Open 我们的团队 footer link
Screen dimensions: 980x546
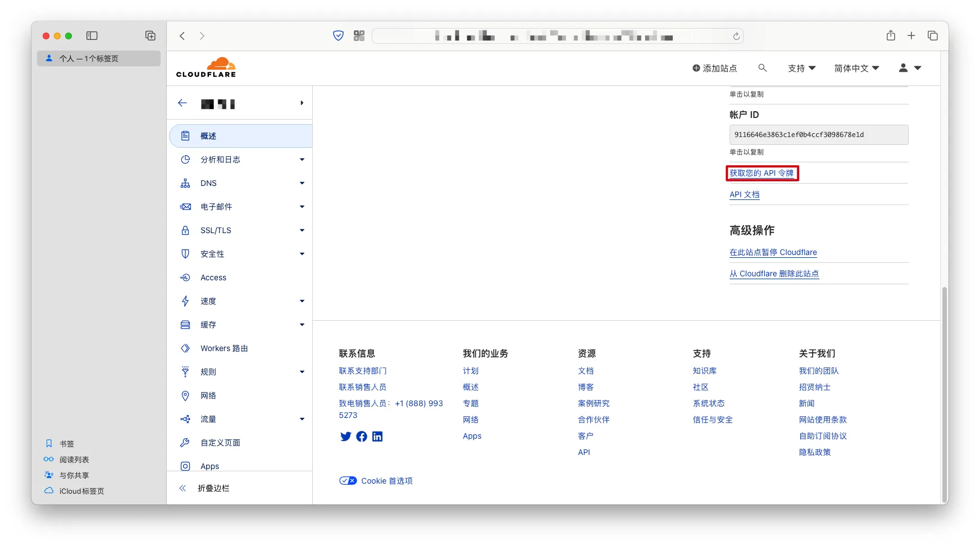[x=819, y=371]
